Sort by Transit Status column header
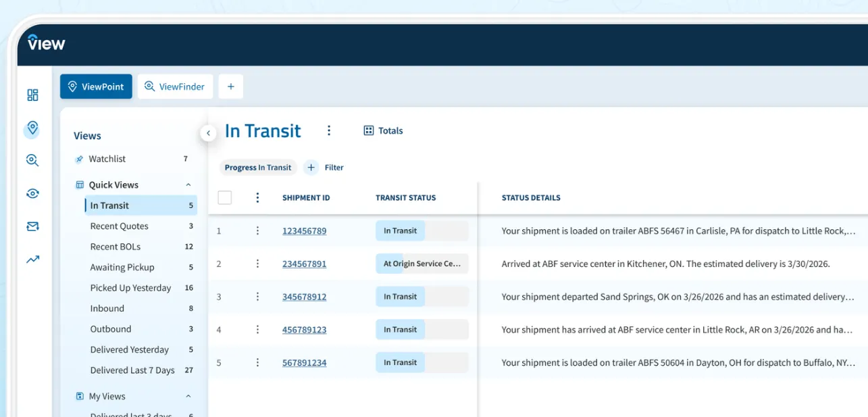 (x=406, y=198)
